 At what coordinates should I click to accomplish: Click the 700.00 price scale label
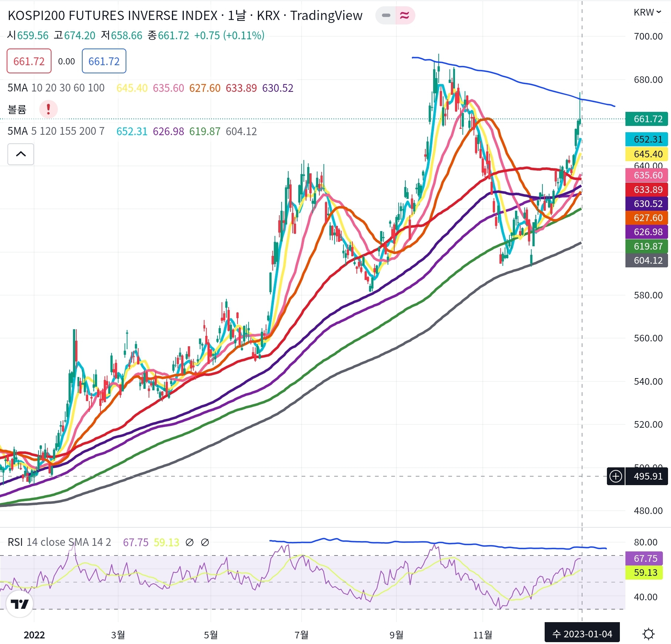(648, 36)
